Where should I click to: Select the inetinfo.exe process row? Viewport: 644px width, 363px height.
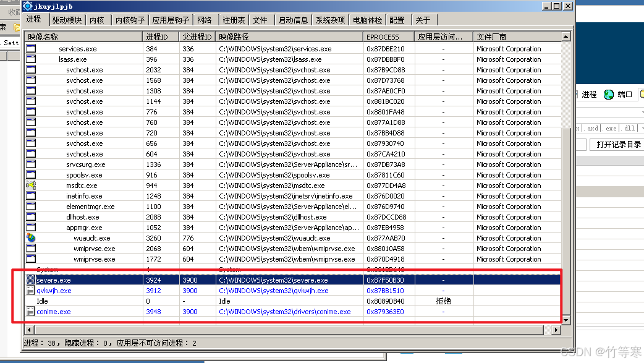(x=85, y=196)
